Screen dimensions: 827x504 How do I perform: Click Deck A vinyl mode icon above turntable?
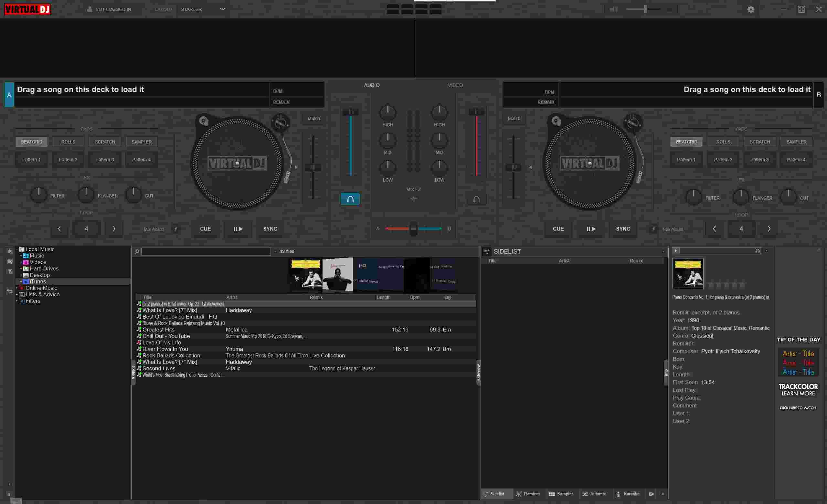click(x=204, y=121)
